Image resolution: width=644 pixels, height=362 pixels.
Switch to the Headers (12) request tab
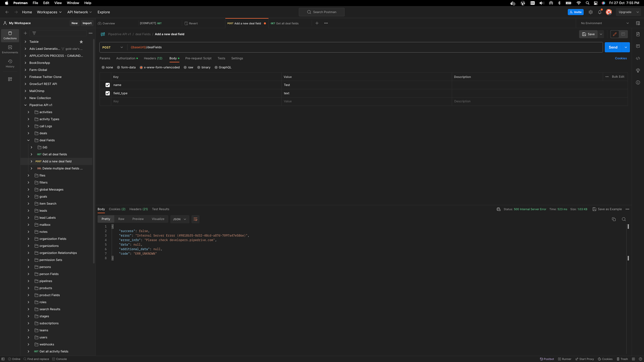click(153, 58)
